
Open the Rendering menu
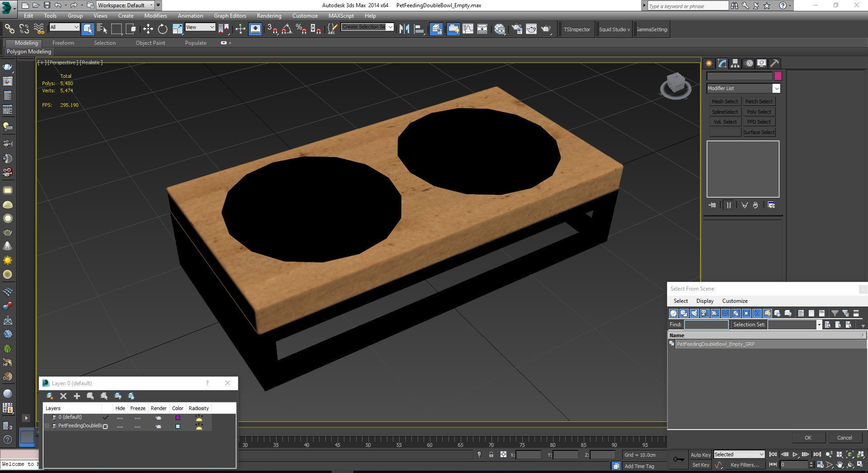coord(269,15)
